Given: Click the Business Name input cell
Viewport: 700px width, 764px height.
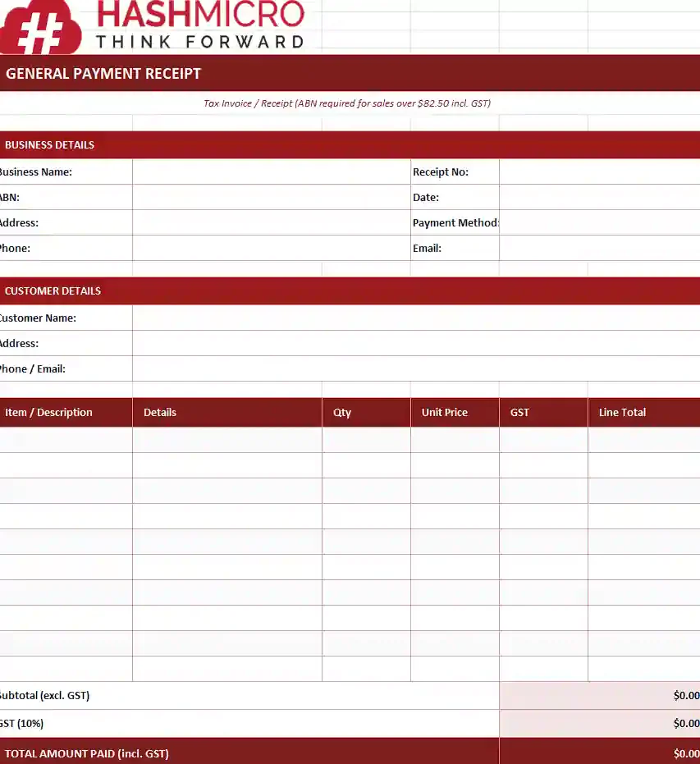Looking at the screenshot, I should pyautogui.click(x=272, y=172).
